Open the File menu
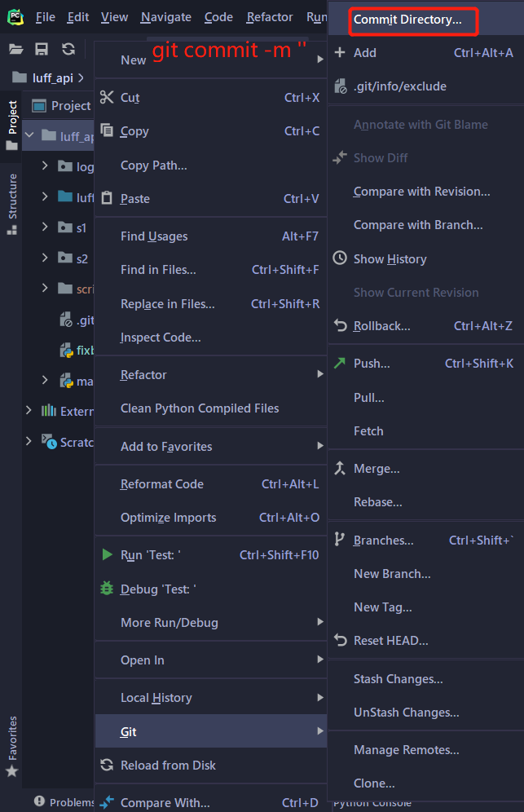524x812 pixels. click(45, 17)
